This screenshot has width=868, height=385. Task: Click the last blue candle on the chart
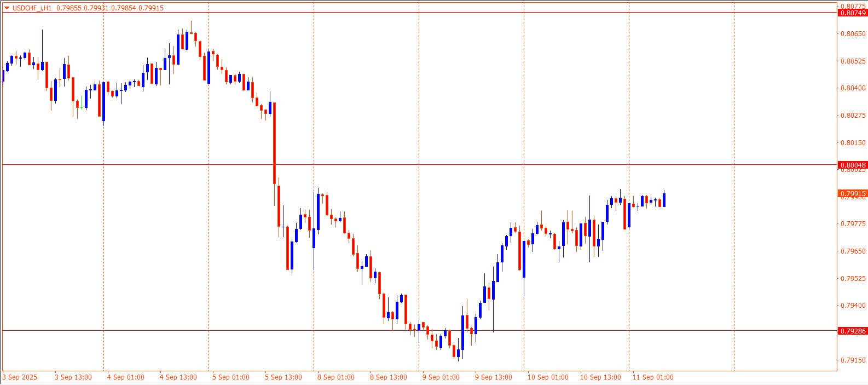tap(664, 200)
